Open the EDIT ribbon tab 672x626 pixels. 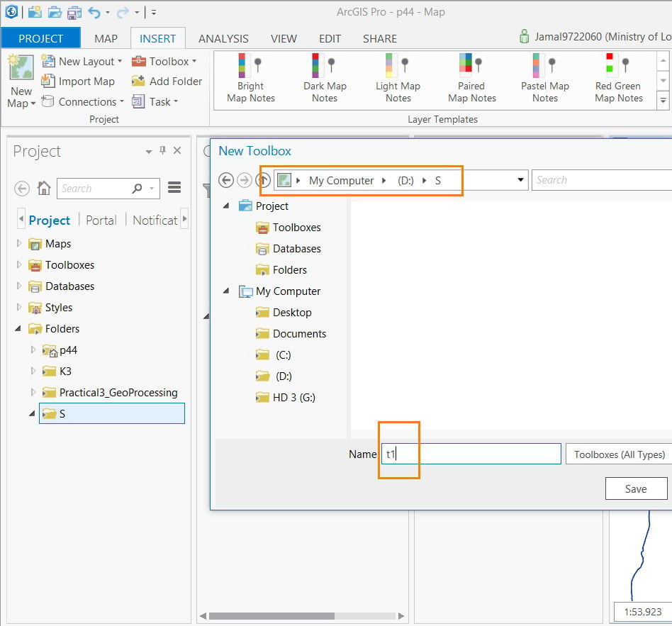click(330, 38)
